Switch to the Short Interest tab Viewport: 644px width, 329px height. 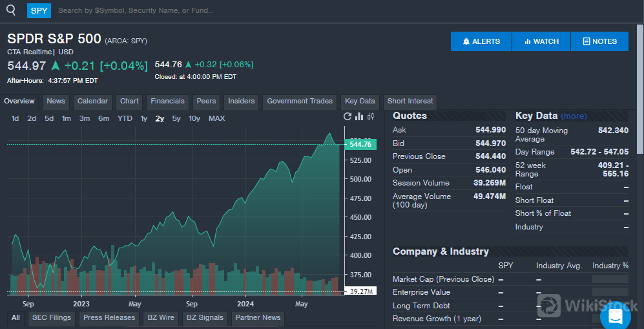(410, 101)
